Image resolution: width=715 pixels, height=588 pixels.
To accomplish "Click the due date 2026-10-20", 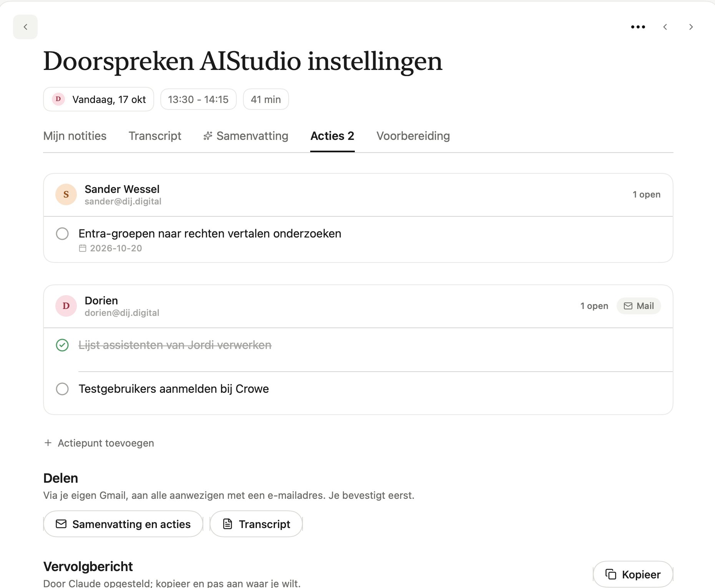I will tap(116, 248).
